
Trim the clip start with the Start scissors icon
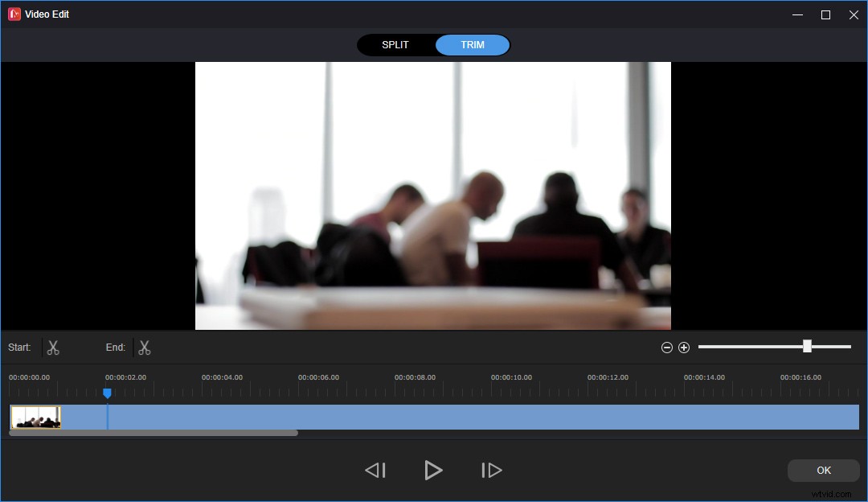(x=53, y=347)
